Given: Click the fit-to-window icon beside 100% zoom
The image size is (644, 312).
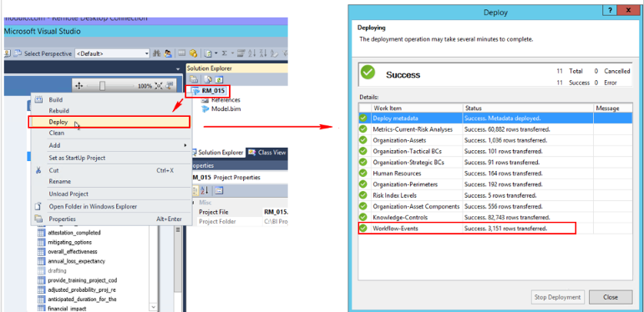Looking at the screenshot, I should point(159,86).
